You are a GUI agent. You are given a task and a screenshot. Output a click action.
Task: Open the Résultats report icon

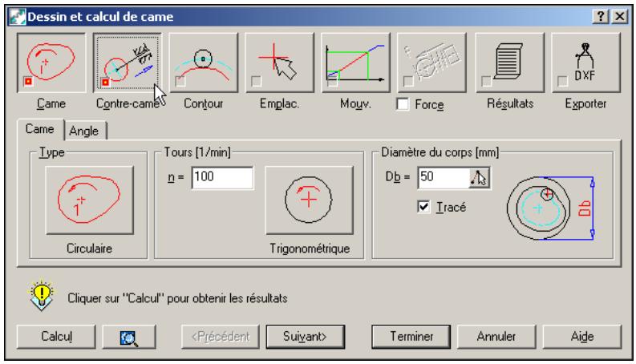tap(510, 63)
